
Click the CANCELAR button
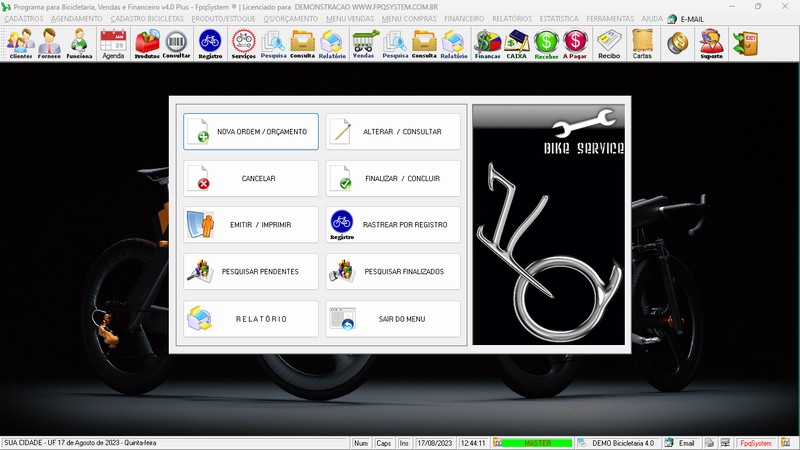pyautogui.click(x=251, y=179)
